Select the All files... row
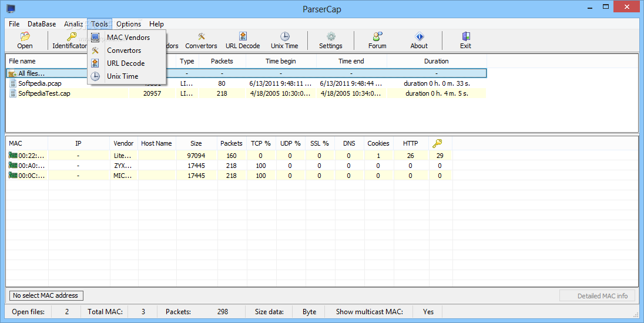 (x=246, y=73)
